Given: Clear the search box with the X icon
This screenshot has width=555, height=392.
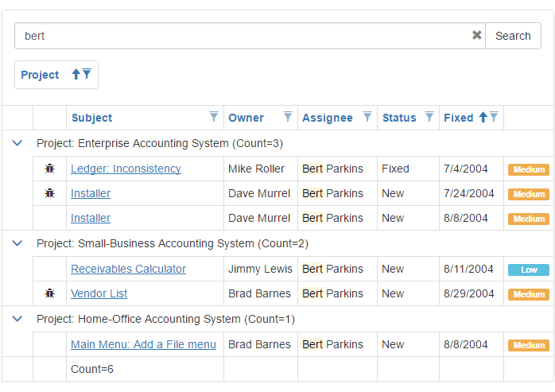Looking at the screenshot, I should click(476, 36).
